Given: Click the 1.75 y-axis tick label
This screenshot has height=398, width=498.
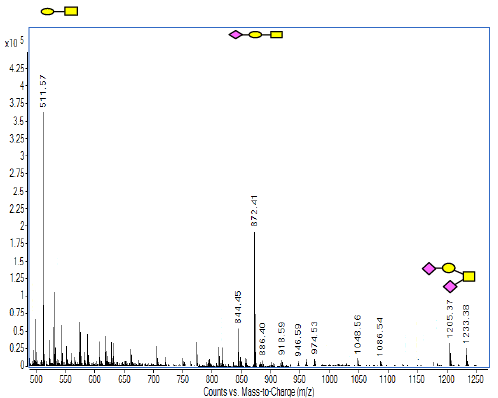Looking at the screenshot, I should pyautogui.click(x=17, y=243).
